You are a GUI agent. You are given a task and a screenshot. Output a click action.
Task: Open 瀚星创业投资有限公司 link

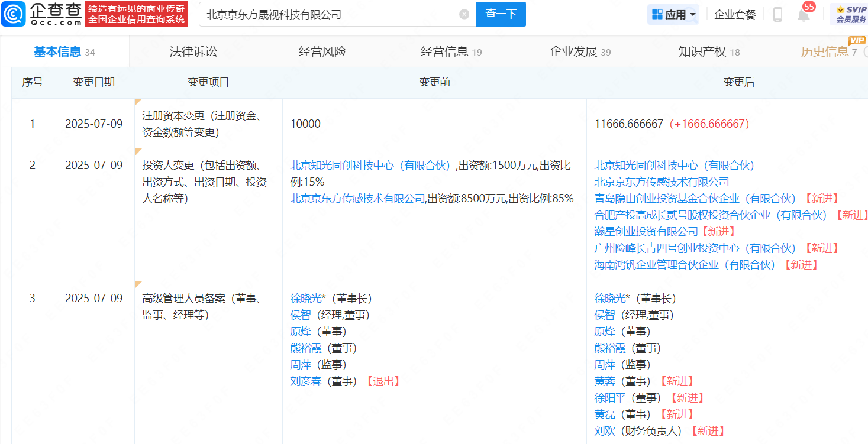(646, 232)
